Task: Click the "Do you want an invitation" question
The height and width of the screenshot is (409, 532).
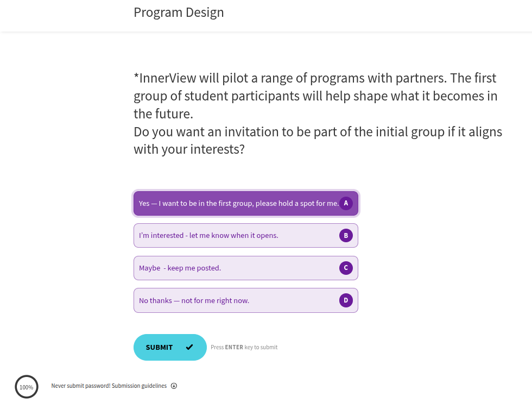Action: pos(318,140)
